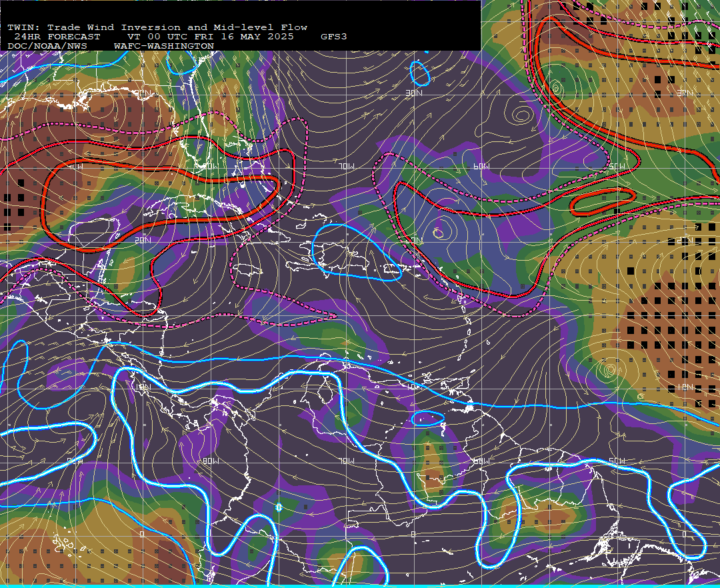Select the "VT 00 UTC FRI 16 MAY 2025" valid time
720x588 pixels.
tap(210, 37)
